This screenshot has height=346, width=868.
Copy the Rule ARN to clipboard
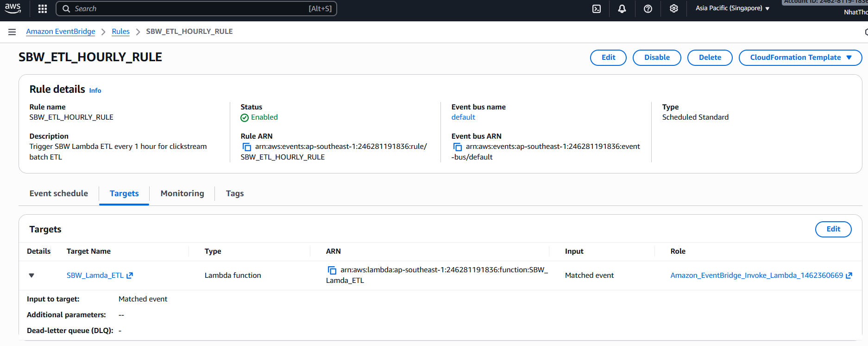click(x=247, y=147)
